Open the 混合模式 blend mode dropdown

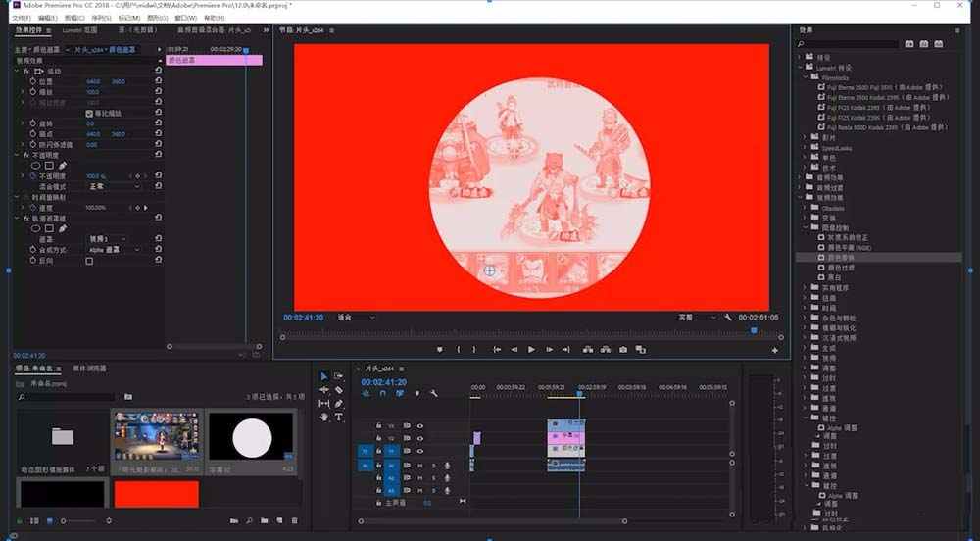115,187
